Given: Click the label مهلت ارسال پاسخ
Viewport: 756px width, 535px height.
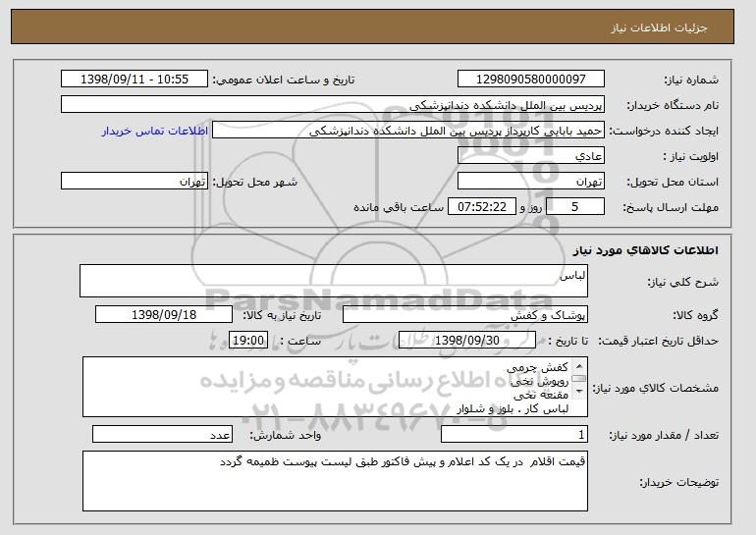Looking at the screenshot, I should point(671,207).
